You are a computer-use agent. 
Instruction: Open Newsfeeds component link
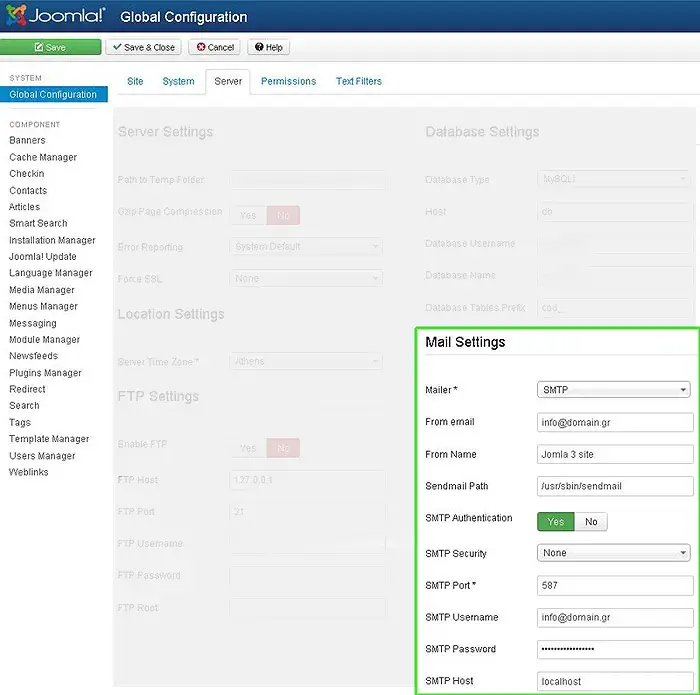coord(33,356)
